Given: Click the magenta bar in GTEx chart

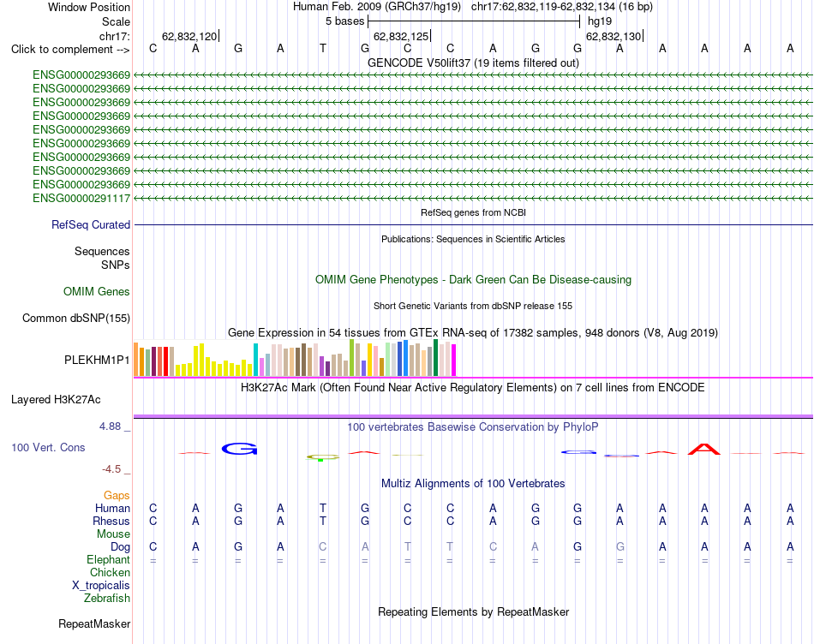Looking at the screenshot, I should point(453,361).
